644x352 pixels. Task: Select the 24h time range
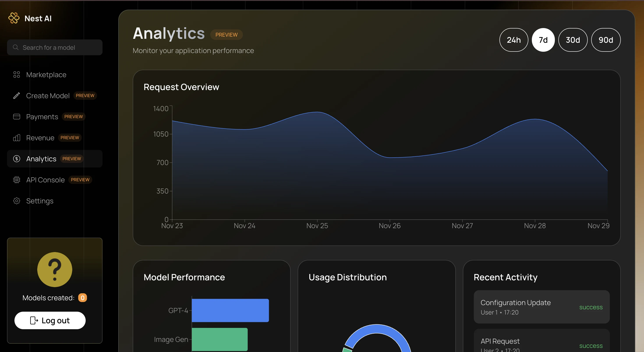click(x=513, y=40)
